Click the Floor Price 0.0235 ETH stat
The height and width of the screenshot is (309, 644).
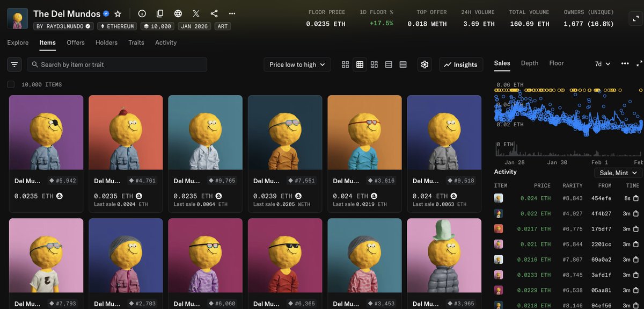(326, 18)
